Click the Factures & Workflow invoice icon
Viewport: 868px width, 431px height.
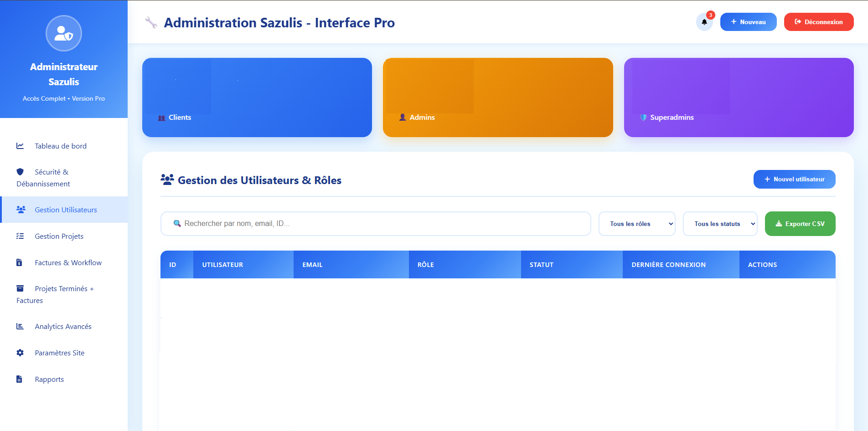[x=19, y=262]
